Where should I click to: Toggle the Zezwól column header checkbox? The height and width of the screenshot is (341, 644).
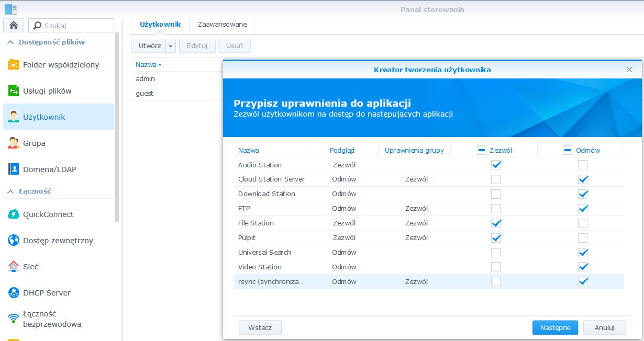(x=482, y=150)
